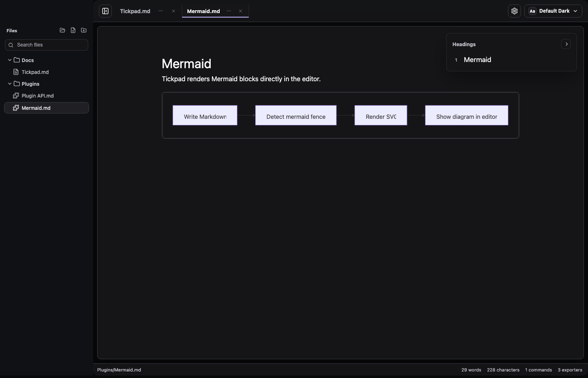The image size is (588, 378).
Task: Click the document icon beside Tickpad.md in tree
Action: coord(16,72)
